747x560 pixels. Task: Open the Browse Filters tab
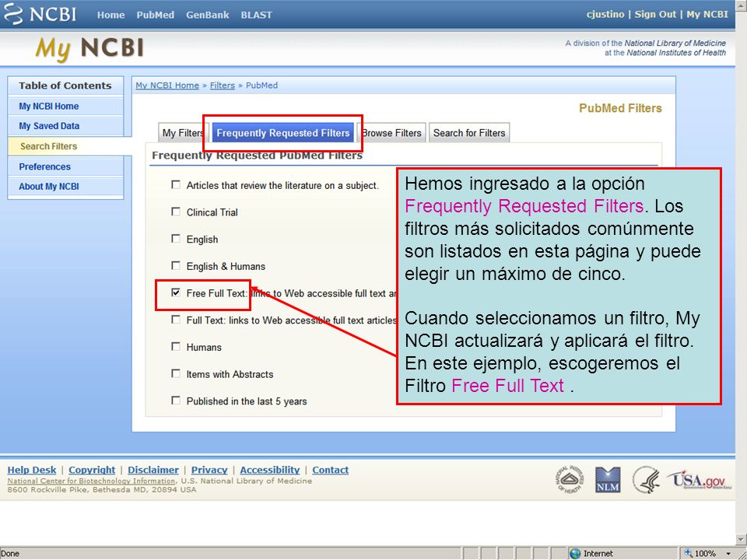391,133
